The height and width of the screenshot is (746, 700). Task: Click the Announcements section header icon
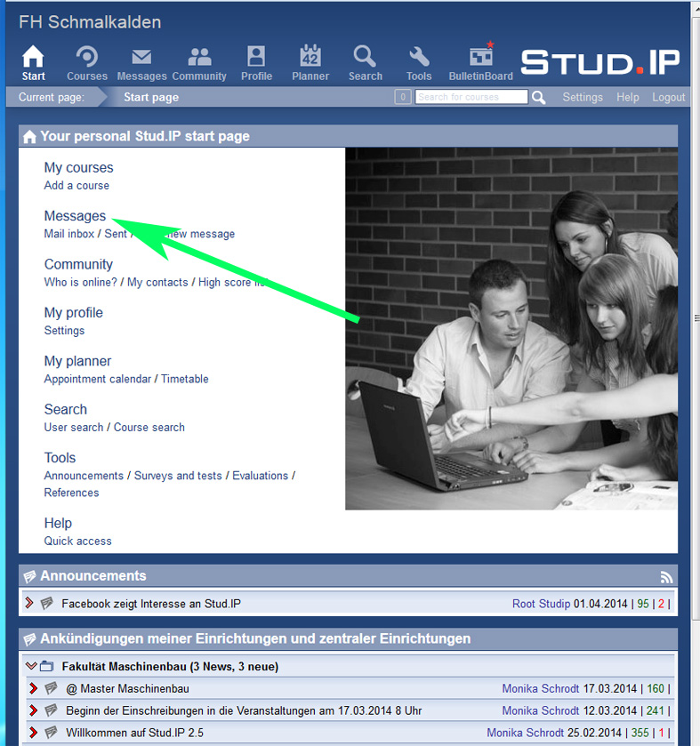pos(29,577)
